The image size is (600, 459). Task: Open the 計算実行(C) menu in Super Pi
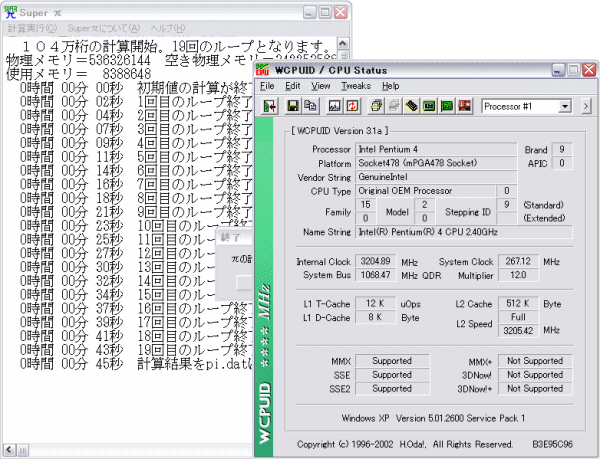[33, 28]
